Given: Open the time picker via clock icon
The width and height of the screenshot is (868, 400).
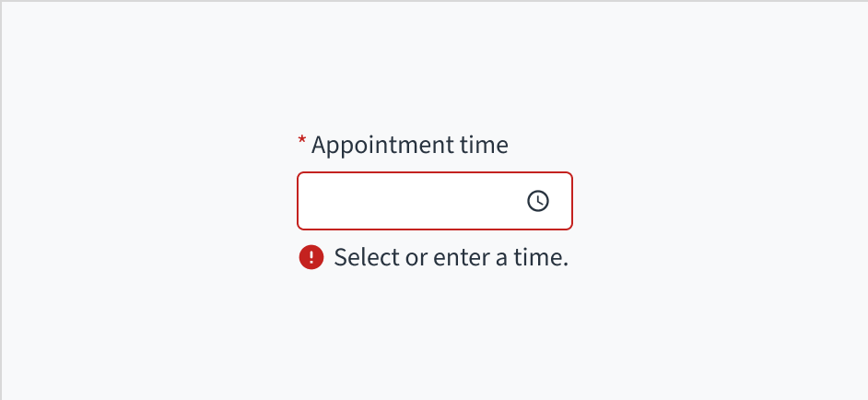Looking at the screenshot, I should [538, 201].
